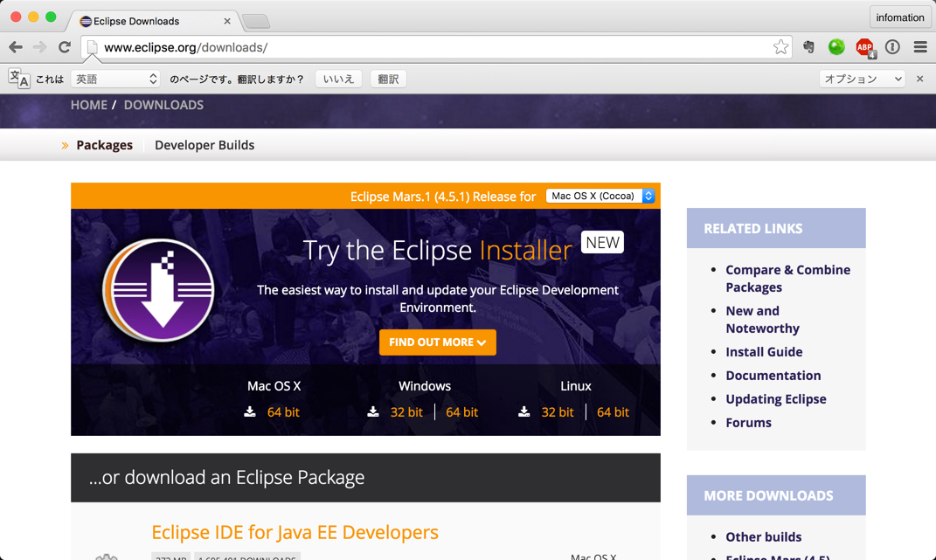This screenshot has width=936, height=560.
Task: Click the MORE DOWNLOADS heading
Action: (x=768, y=495)
